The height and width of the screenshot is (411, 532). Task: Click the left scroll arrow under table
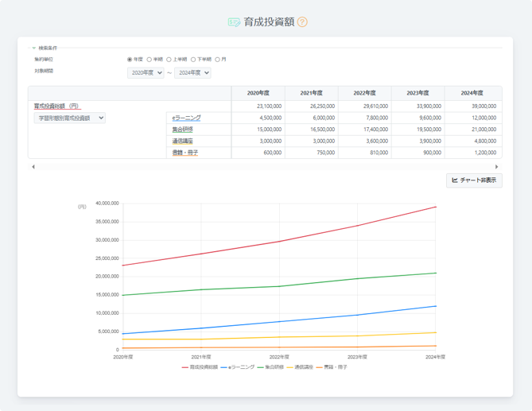[33, 167]
